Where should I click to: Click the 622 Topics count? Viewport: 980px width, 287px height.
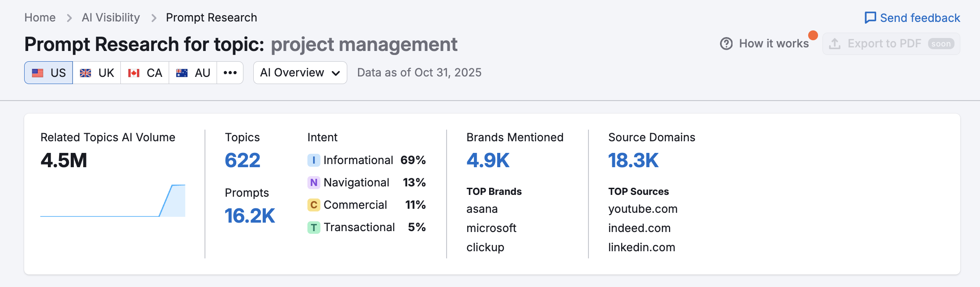243,160
